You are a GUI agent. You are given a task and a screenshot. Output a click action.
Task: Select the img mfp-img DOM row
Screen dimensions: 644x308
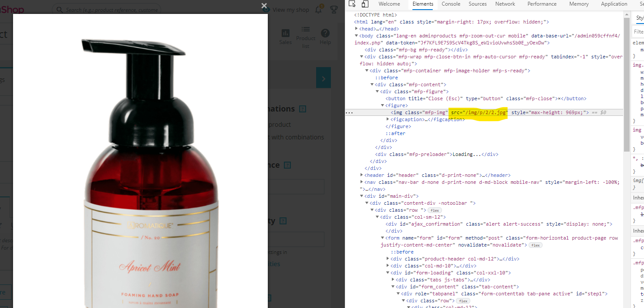coord(484,112)
